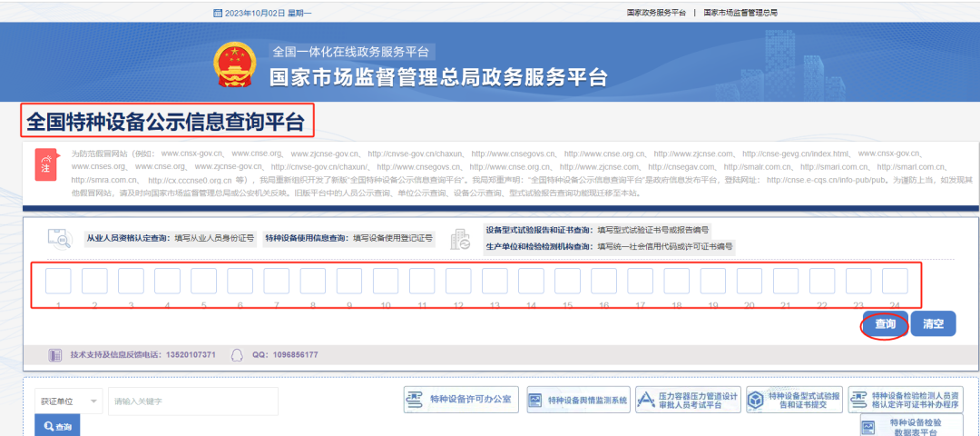Select character box numbered 10
Screen dimensions: 980x436
pos(386,282)
